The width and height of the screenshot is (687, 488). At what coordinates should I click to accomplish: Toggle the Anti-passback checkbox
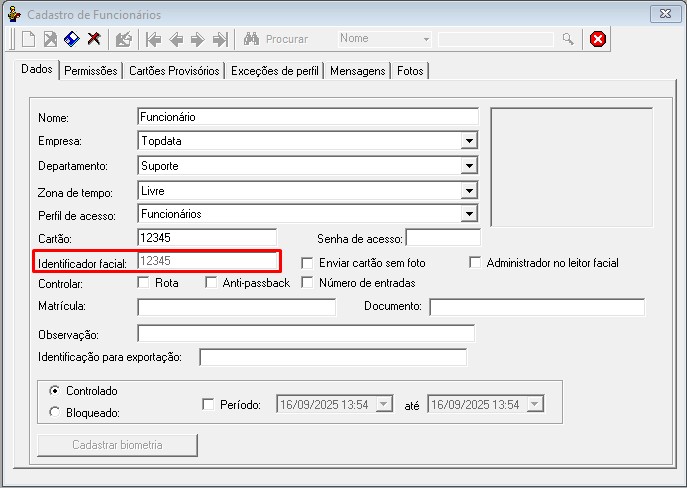click(210, 283)
